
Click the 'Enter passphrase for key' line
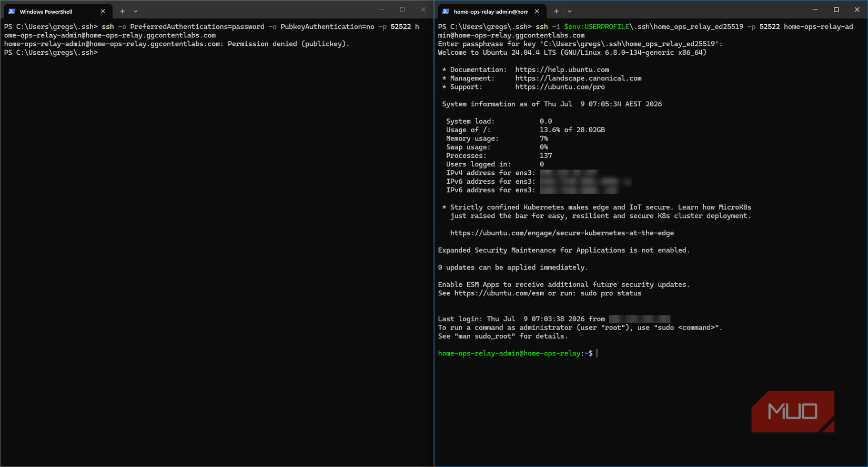coord(580,44)
